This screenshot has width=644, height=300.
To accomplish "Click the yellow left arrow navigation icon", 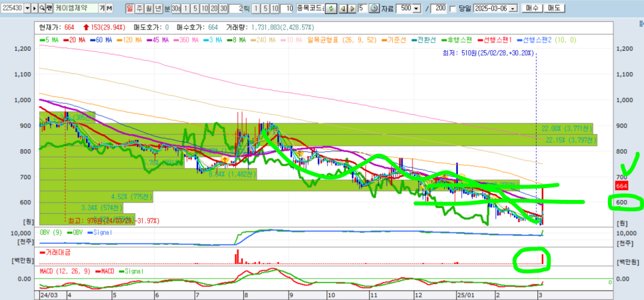I will coord(343,8).
